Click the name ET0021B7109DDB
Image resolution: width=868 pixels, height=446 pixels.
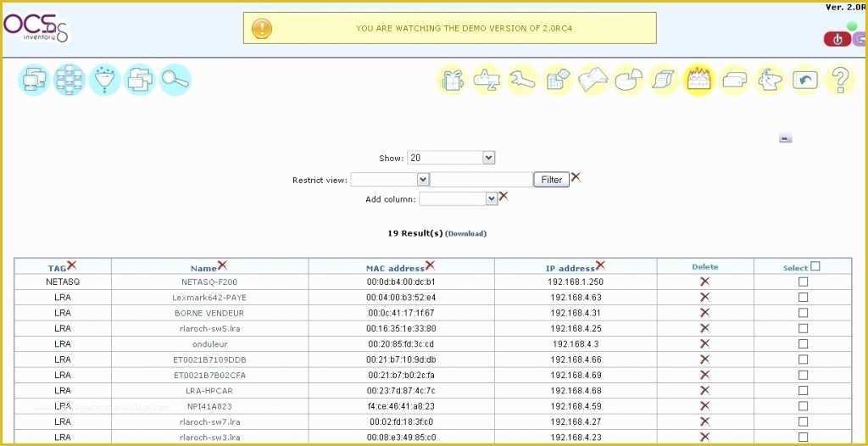[209, 360]
